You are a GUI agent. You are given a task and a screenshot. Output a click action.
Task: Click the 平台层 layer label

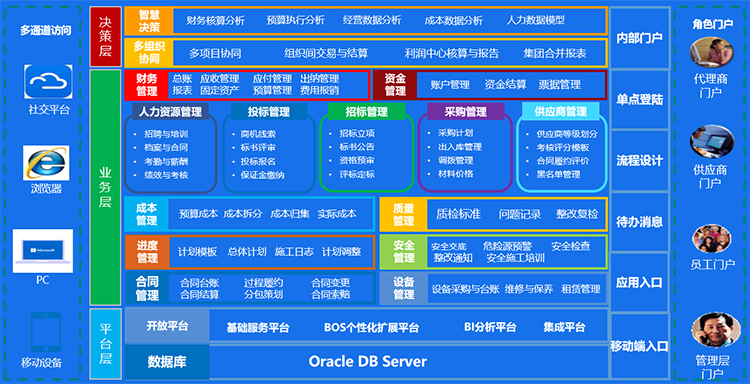point(105,344)
